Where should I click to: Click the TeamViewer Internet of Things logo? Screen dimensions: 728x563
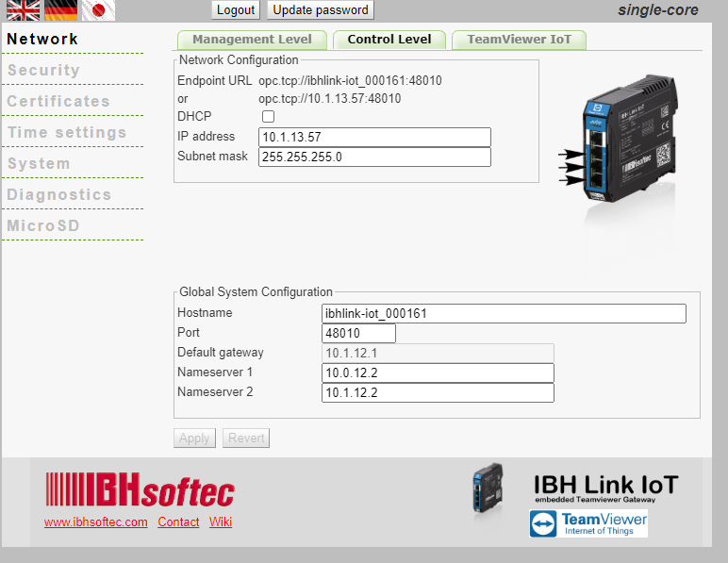[x=588, y=523]
